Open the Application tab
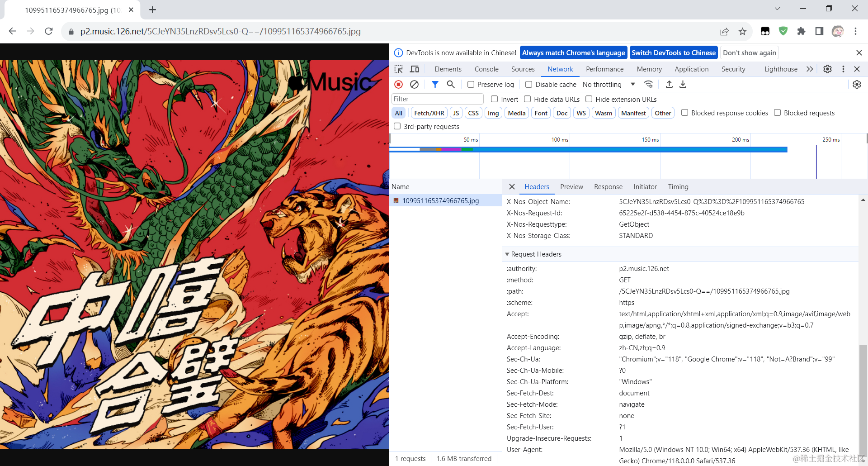Image resolution: width=868 pixels, height=466 pixels. (x=691, y=69)
